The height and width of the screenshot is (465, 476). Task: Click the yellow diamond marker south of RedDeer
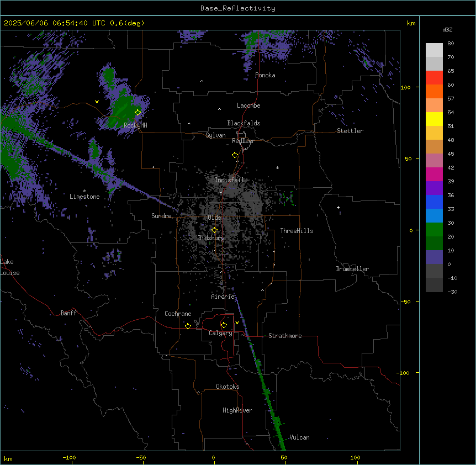[x=235, y=155]
